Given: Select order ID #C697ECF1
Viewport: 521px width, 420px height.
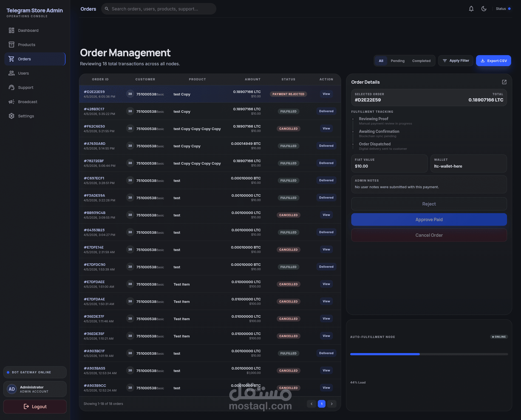Looking at the screenshot, I should (x=94, y=178).
